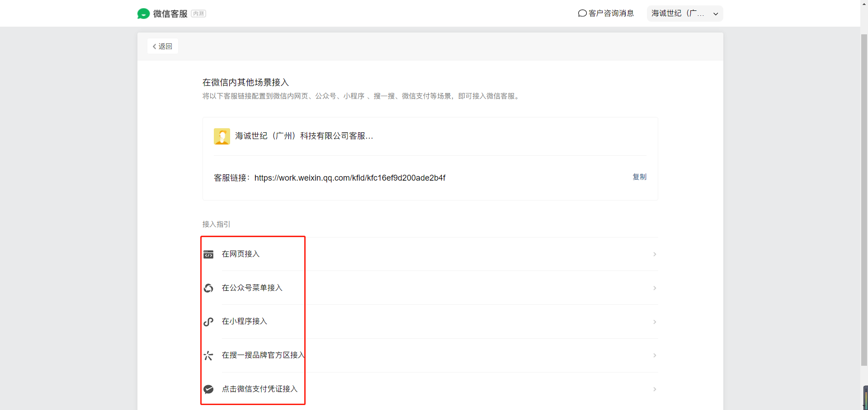Click the 微信客服 brand title
Viewport: 868px width, 410px height.
tap(170, 14)
